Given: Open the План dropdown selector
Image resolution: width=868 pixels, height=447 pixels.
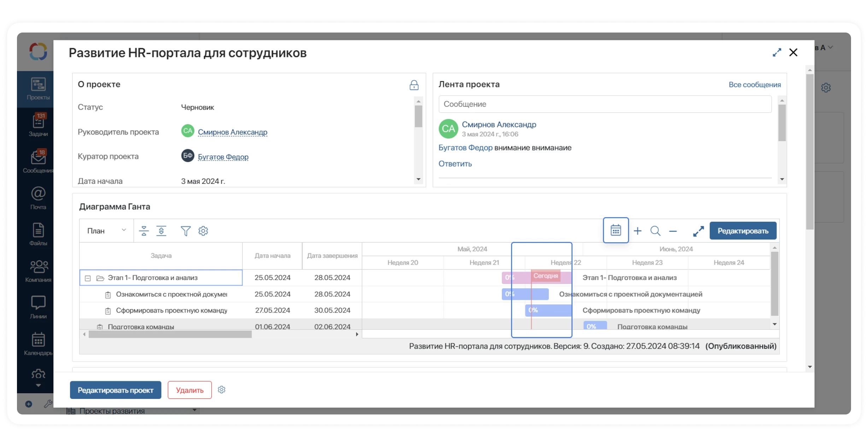Looking at the screenshot, I should [106, 231].
